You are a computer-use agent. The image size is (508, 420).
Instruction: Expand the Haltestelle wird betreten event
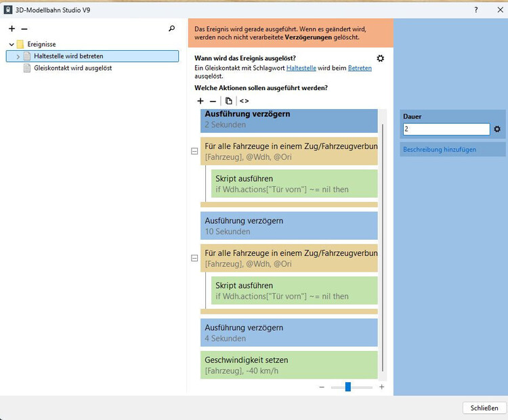pos(18,56)
